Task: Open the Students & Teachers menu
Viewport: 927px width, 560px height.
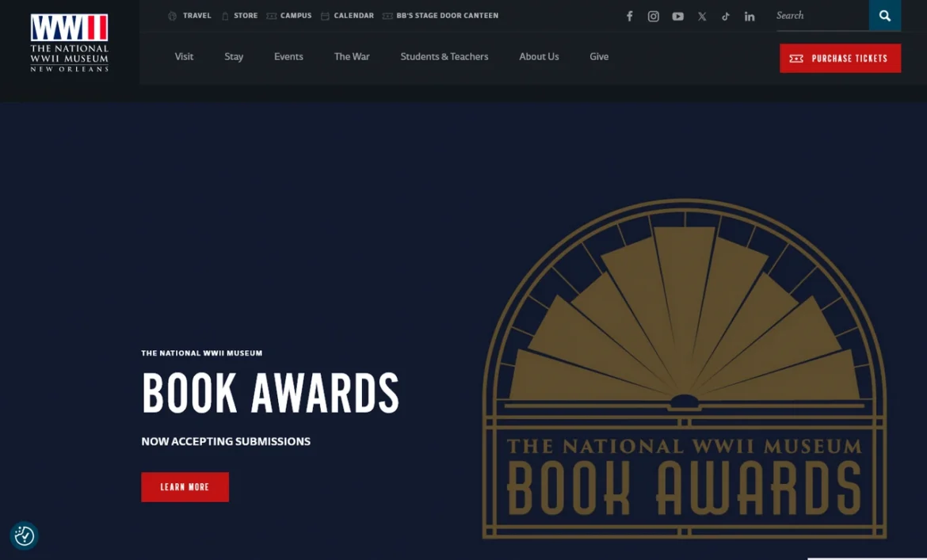Action: click(444, 57)
